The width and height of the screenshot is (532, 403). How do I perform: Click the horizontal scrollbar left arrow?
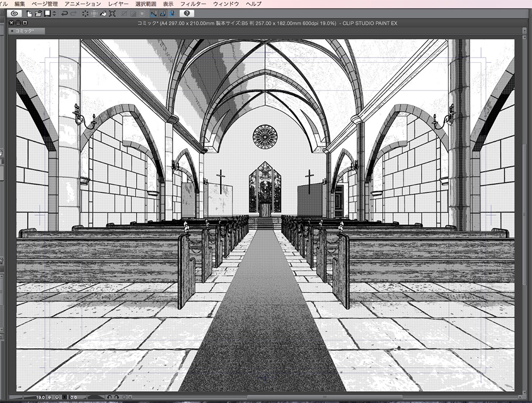click(x=130, y=397)
